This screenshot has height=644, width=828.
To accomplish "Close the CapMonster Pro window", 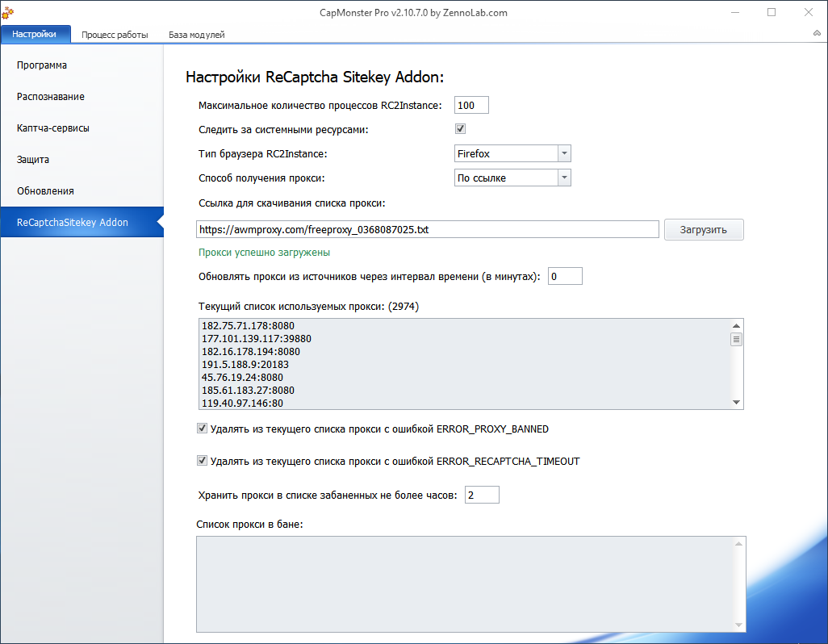I will pos(809,12).
